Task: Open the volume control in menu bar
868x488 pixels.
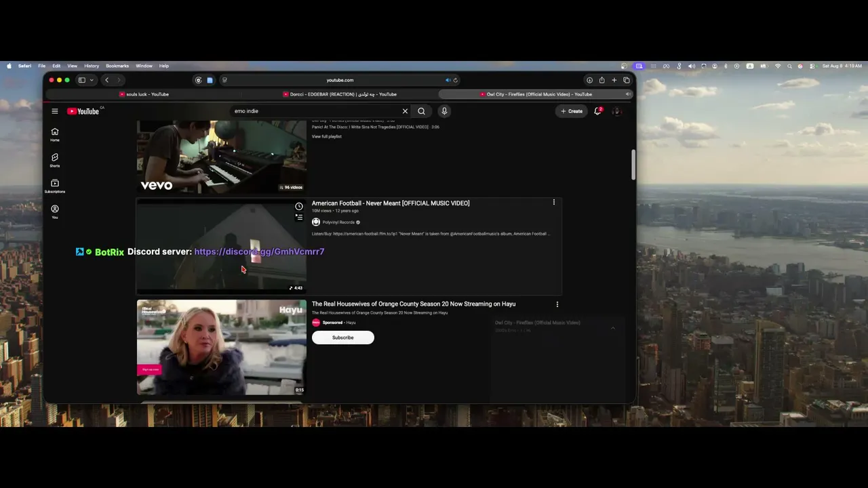Action: click(x=692, y=66)
